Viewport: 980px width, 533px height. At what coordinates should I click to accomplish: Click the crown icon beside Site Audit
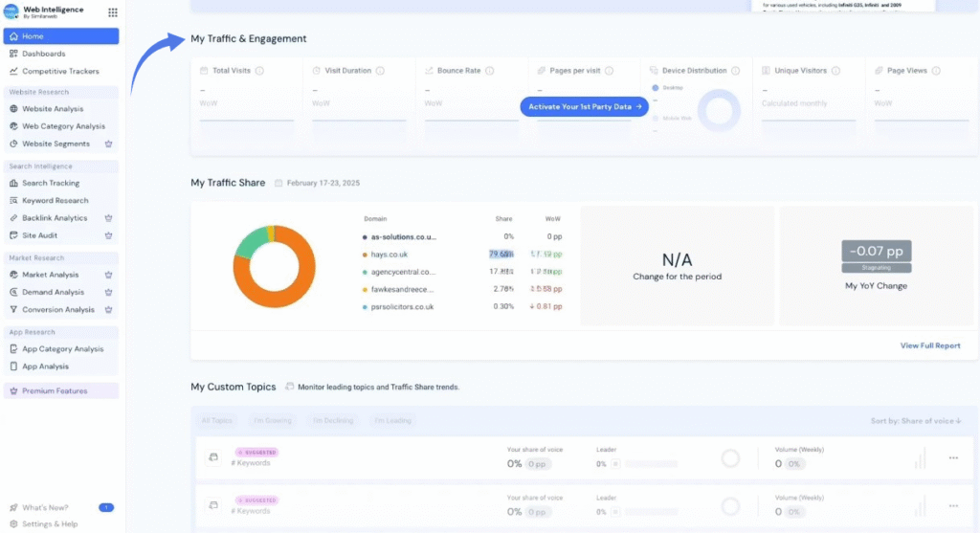[108, 235]
